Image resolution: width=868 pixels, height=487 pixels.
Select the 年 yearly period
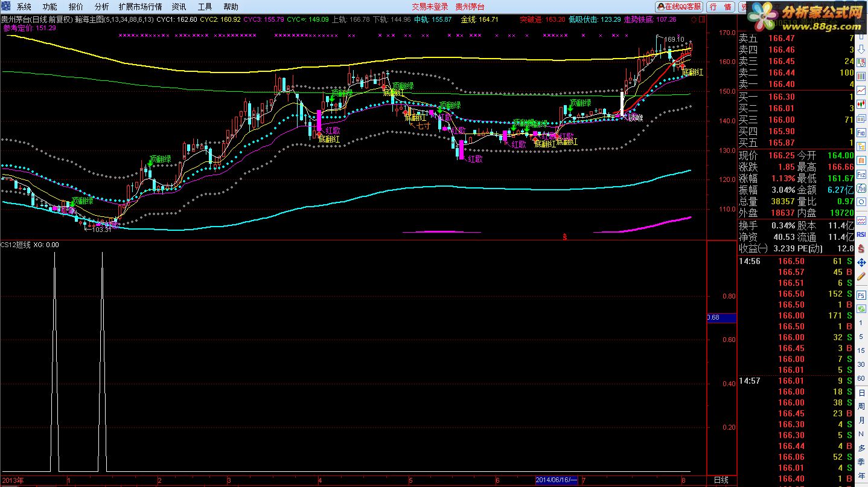click(861, 476)
